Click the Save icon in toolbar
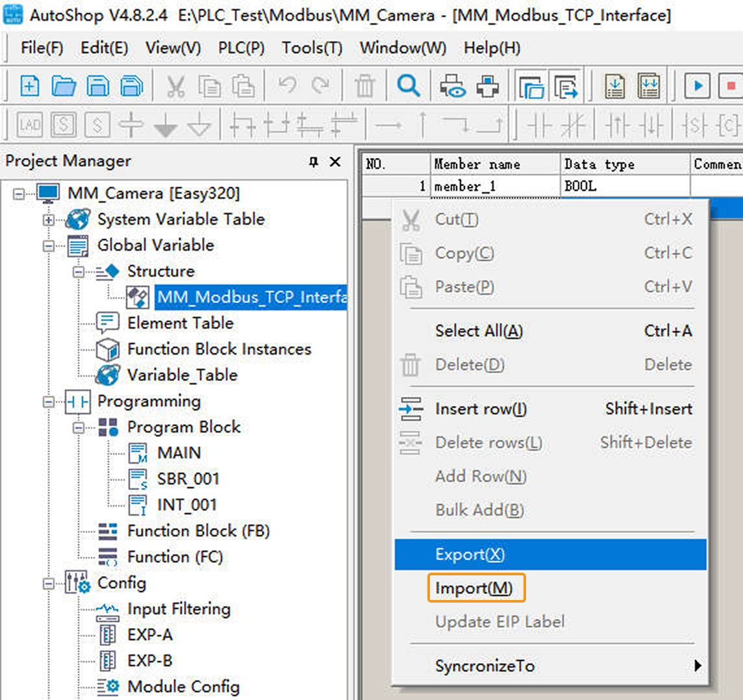Image resolution: width=743 pixels, height=700 pixels. [98, 86]
